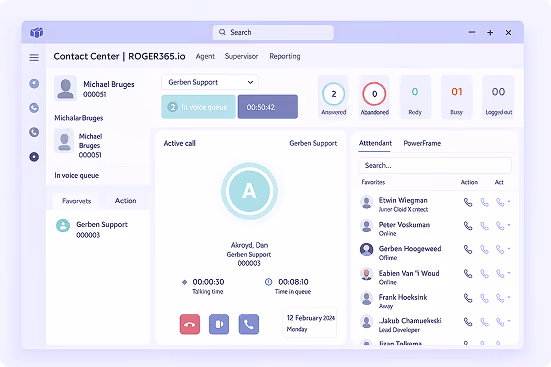
Task: Click Eabien Van 't Woud middle phone icon
Action: pyautogui.click(x=485, y=273)
